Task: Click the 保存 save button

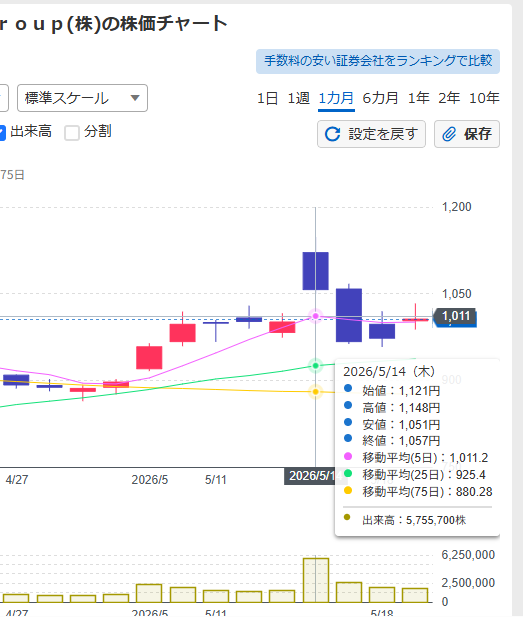Action: 467,134
